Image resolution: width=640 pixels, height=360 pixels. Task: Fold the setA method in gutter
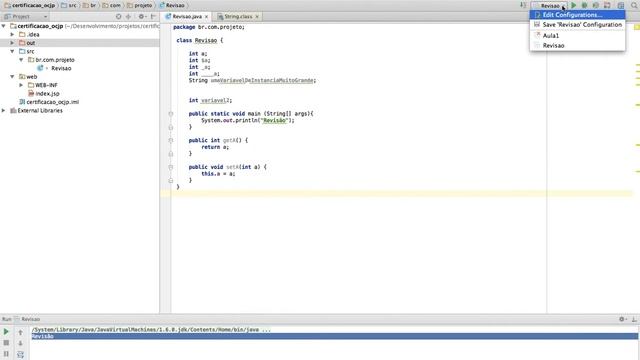(171, 167)
